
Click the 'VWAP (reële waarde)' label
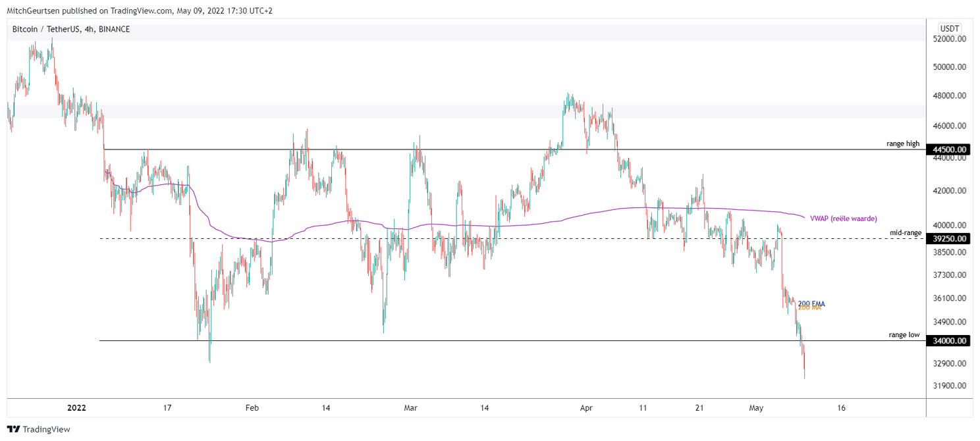(843, 218)
